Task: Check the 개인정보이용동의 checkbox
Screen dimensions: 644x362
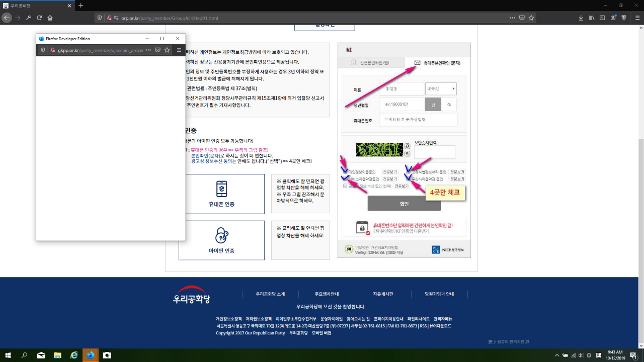Action: [x=345, y=172]
